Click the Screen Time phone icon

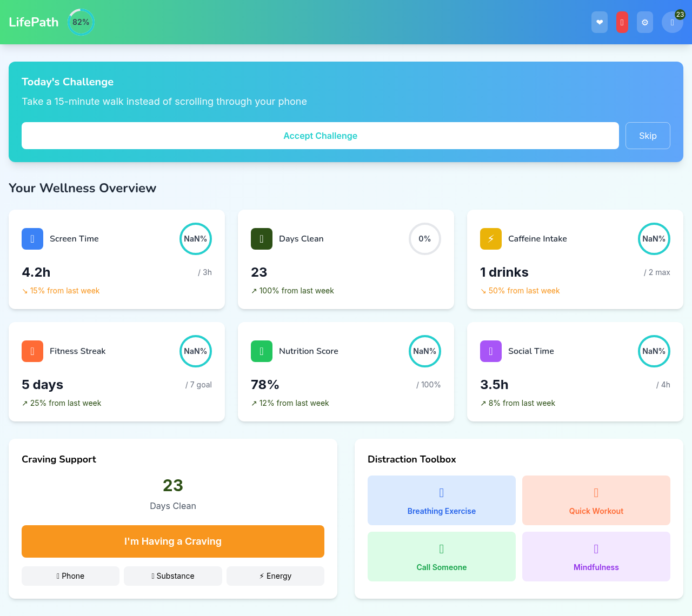(x=32, y=238)
